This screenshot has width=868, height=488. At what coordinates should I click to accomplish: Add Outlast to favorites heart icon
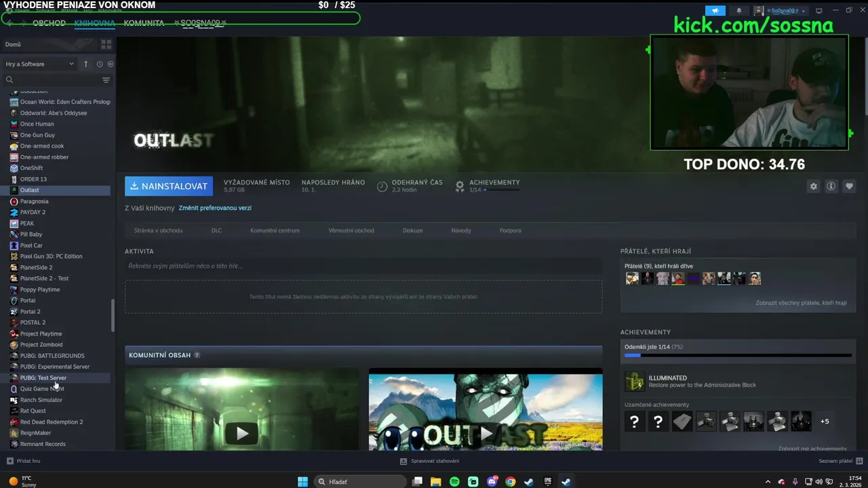point(849,186)
